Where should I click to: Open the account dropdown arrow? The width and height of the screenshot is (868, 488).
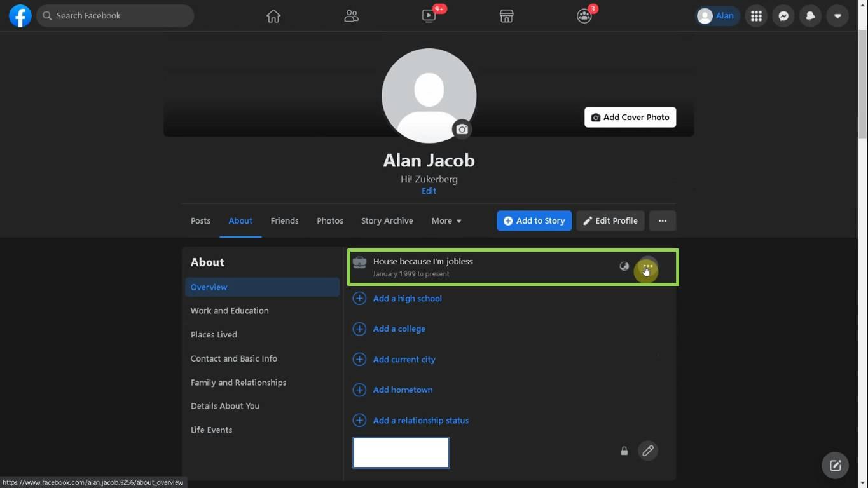click(837, 16)
